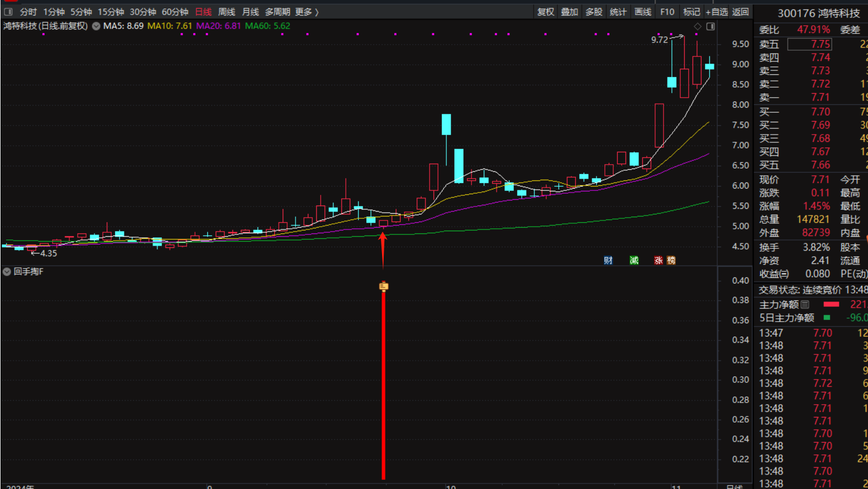Image resolution: width=868 pixels, height=489 pixels.
Task: Open the 财 financial event marker
Action: click(x=608, y=260)
